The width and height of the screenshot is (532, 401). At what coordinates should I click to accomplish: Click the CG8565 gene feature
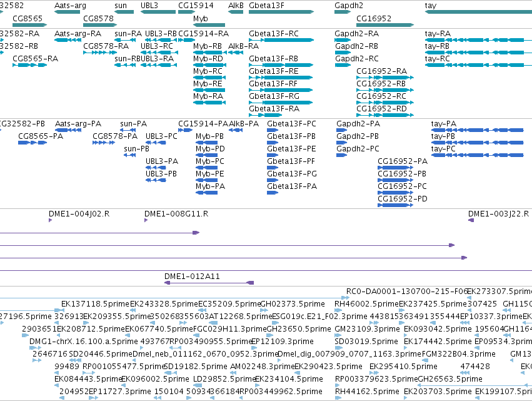(30, 25)
